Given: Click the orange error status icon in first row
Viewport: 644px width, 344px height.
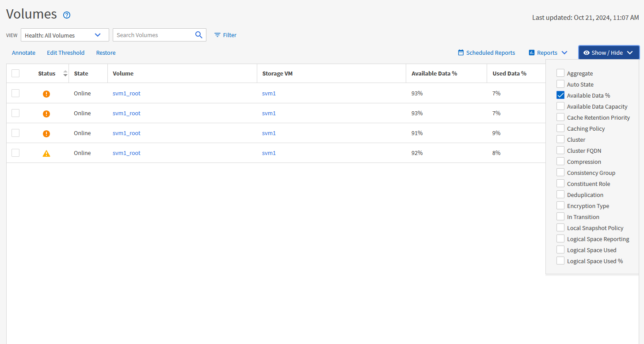Looking at the screenshot, I should click(x=46, y=94).
